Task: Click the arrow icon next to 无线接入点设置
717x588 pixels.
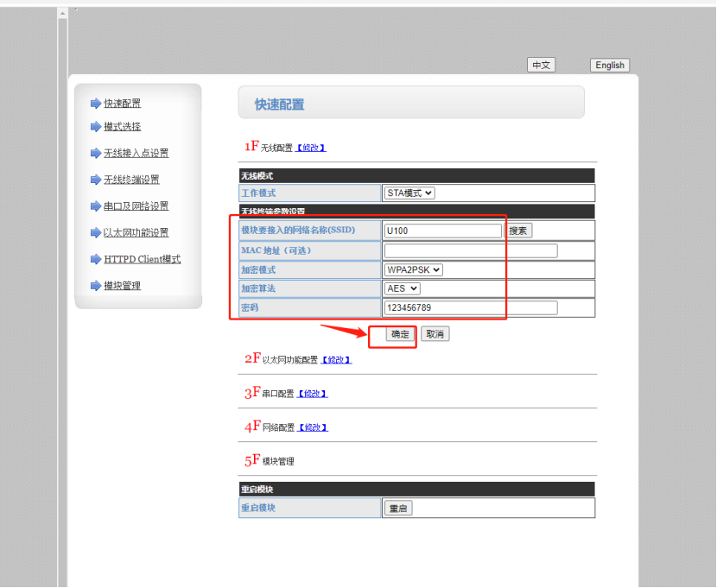Action: click(96, 154)
